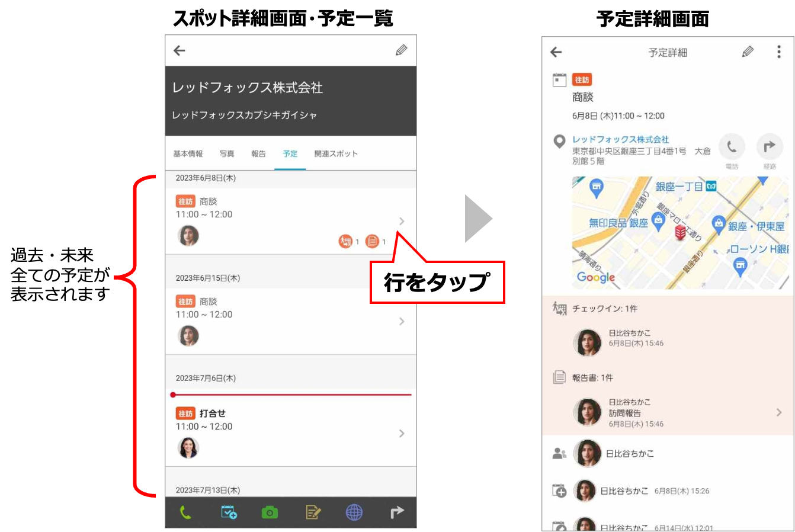Tap the 2023年7月6日(木) date header
Image resolution: width=795 pixels, height=532 pixels.
click(x=206, y=378)
